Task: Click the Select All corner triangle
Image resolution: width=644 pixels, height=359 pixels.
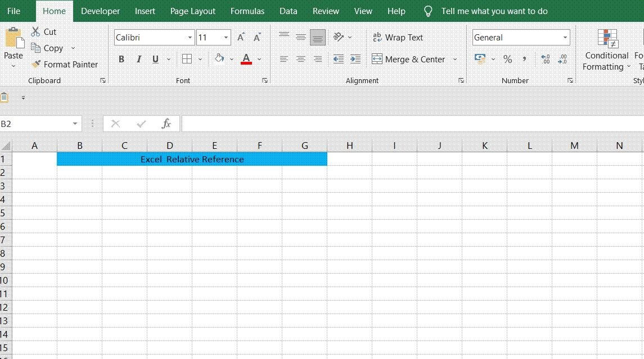Action: point(6,146)
